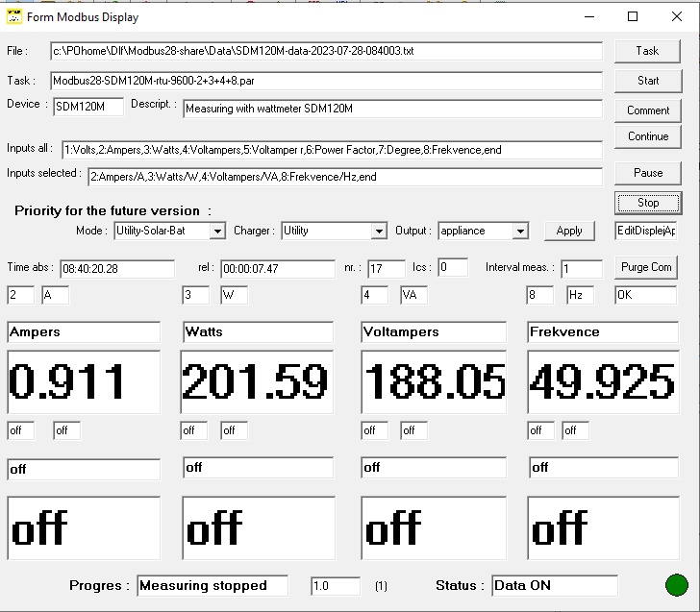Image resolution: width=700 pixels, height=612 pixels.
Task: Click the 0.911 Ampers value display
Action: point(84,381)
